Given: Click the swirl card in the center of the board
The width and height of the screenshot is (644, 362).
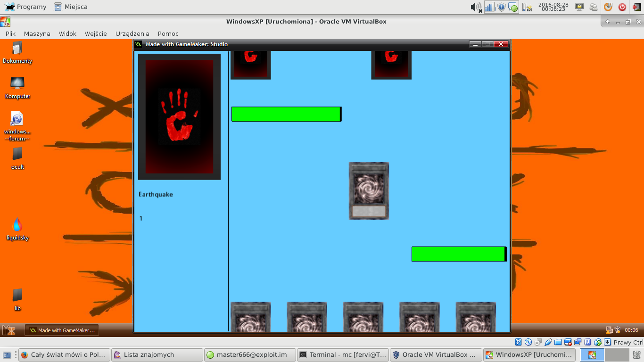Looking at the screenshot, I should coord(369,191).
